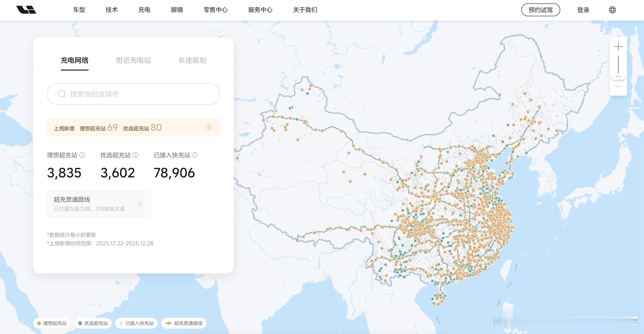
Task: Expand the 上周新增 banner arrow
Action: [209, 127]
